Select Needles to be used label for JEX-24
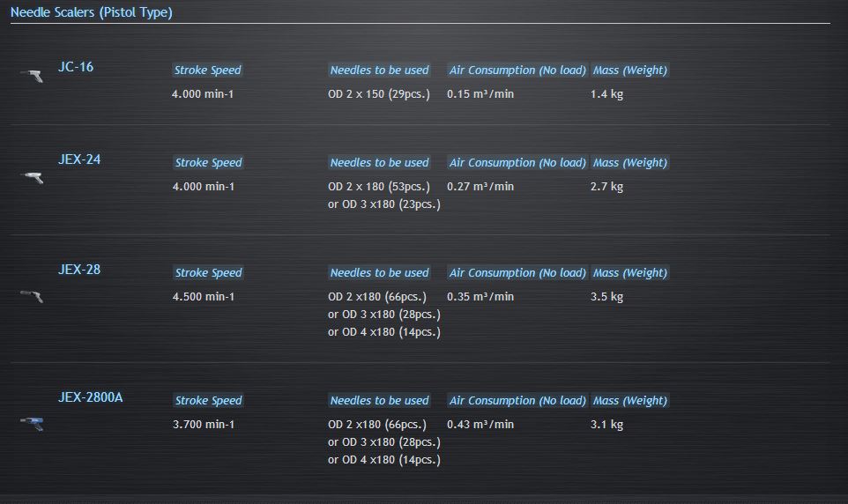The height and width of the screenshot is (504, 848). pos(379,163)
